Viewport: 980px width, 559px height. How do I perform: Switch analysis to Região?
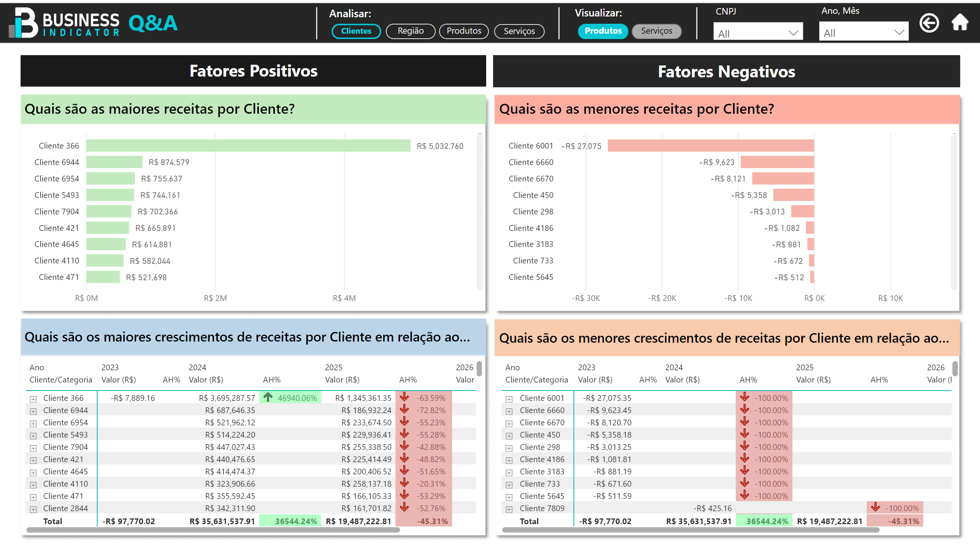tap(410, 31)
